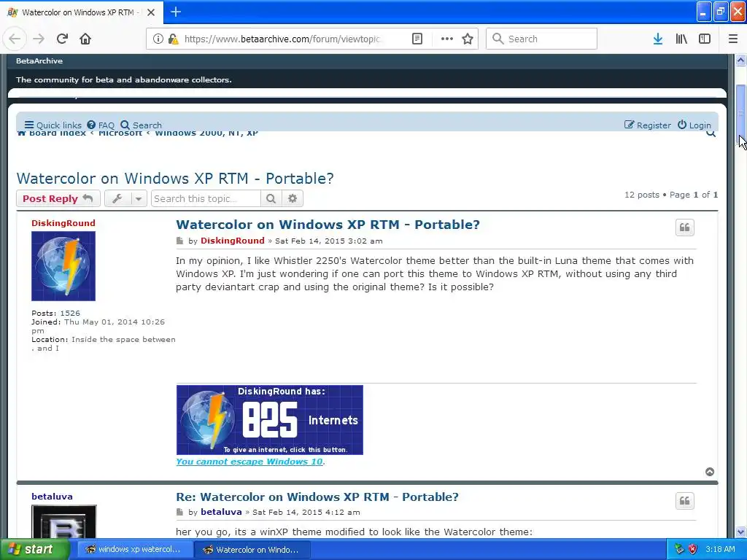Click betaluva author link in reply byline
Image resolution: width=747 pixels, height=560 pixels.
[x=221, y=512]
